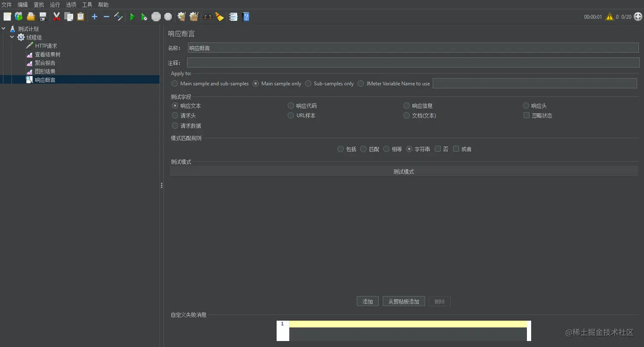Choose 响应头 as test field
This screenshot has height=347, width=644.
pos(526,105)
